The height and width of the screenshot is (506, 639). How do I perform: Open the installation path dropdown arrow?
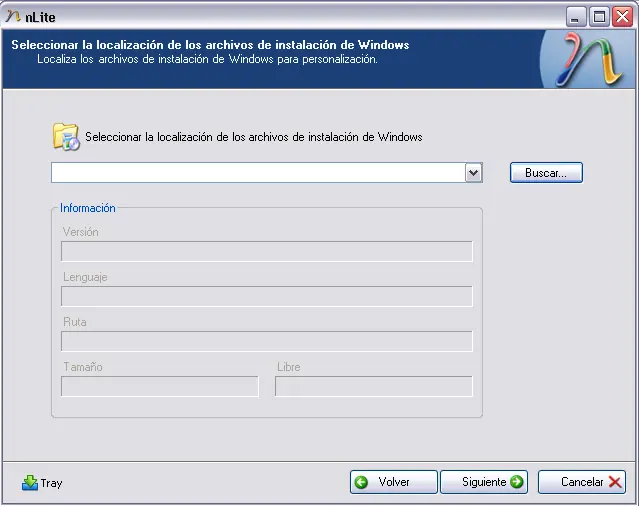click(474, 173)
